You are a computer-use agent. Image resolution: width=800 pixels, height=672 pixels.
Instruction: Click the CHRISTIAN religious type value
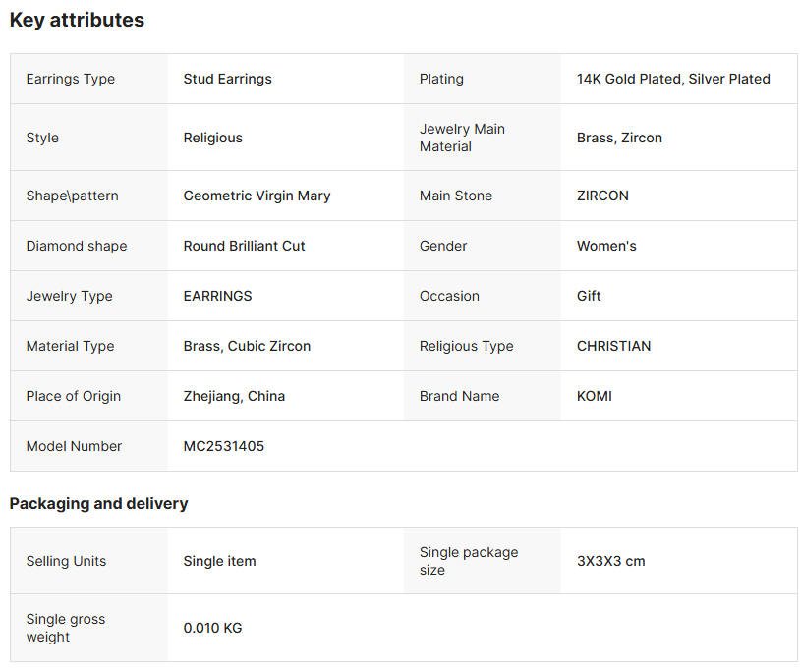[x=613, y=346]
